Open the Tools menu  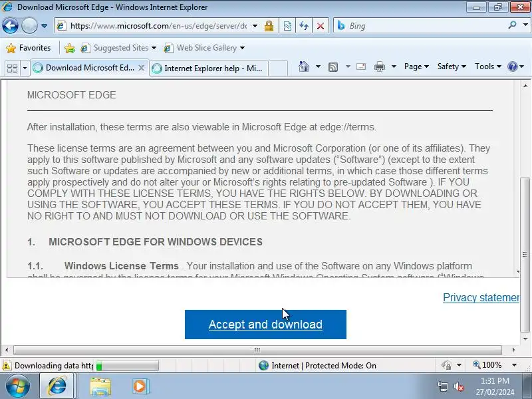pos(488,66)
